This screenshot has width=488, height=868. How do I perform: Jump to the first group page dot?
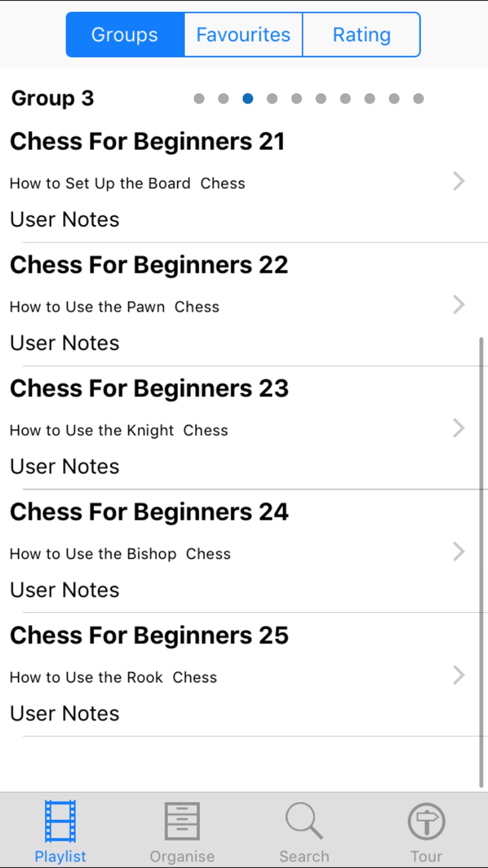[199, 99]
